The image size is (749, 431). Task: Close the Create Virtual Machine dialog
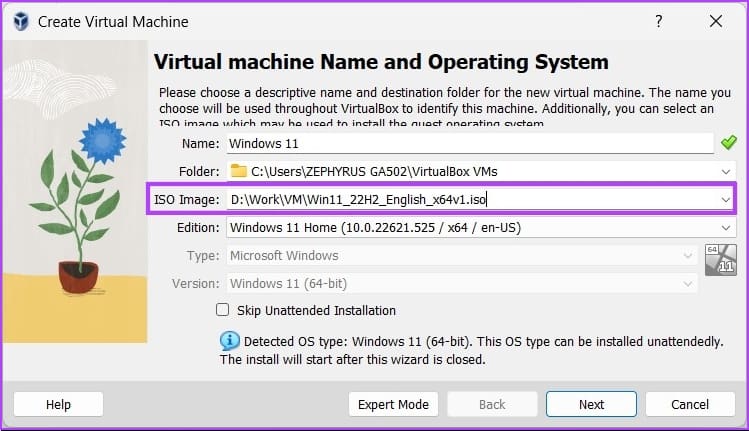tap(716, 21)
